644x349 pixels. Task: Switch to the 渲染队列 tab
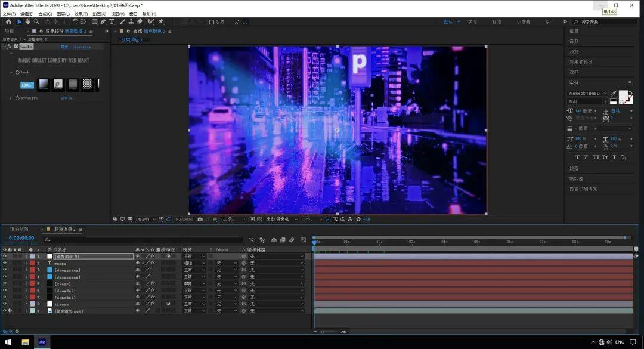coord(18,229)
